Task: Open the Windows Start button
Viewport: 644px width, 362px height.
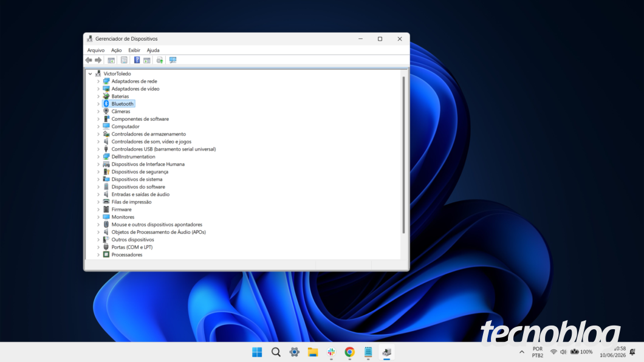Action: (x=257, y=352)
